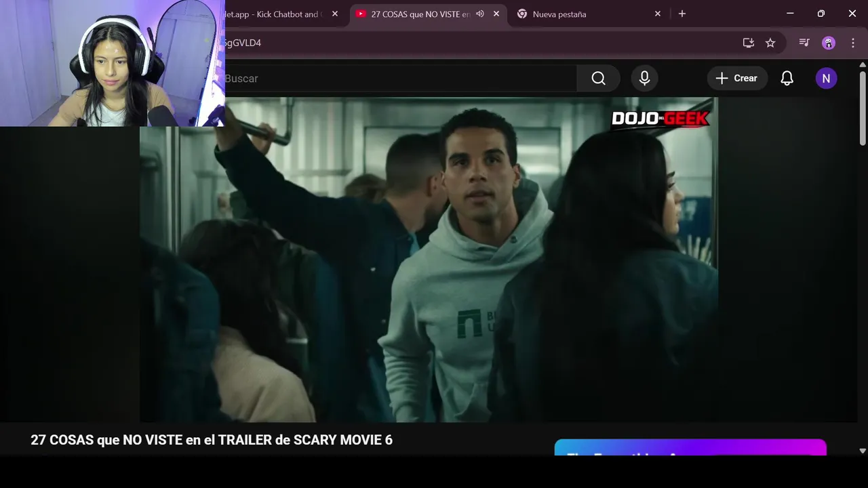This screenshot has height=488, width=868.
Task: Click the YouTube search magnifier button
Action: click(x=598, y=79)
